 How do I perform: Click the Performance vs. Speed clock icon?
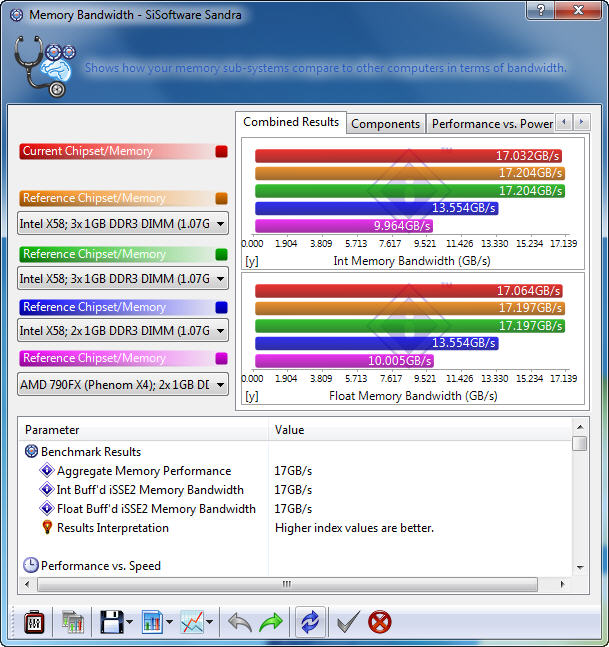tap(31, 565)
